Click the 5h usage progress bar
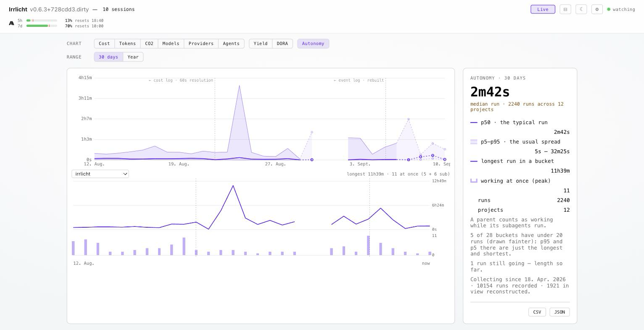Viewport: 644px width, 330px height. point(42,21)
